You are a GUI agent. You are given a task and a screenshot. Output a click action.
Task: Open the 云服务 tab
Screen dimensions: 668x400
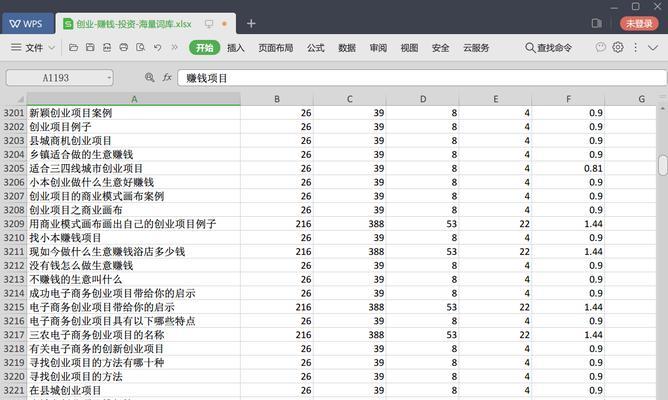click(x=476, y=48)
